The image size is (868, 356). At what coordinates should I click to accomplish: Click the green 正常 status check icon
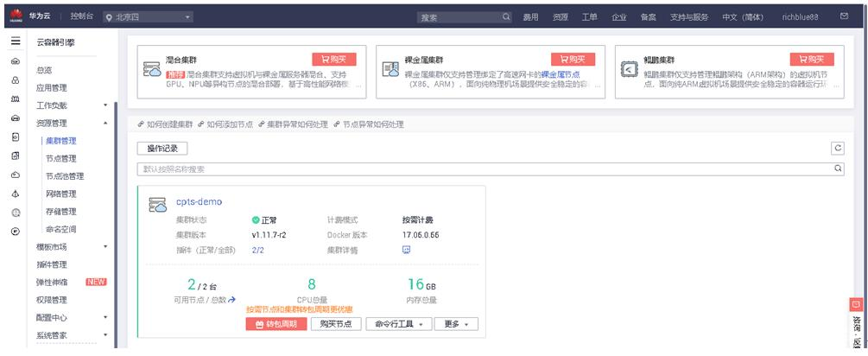(x=255, y=219)
